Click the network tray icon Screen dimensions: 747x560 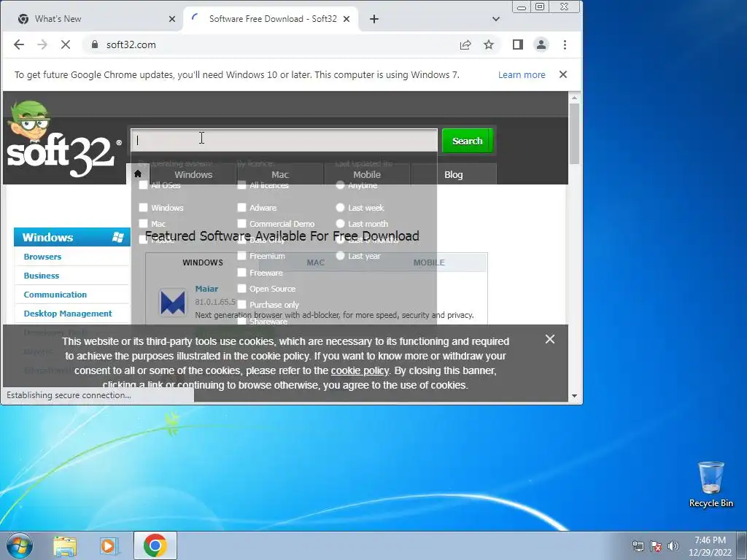[638, 546]
